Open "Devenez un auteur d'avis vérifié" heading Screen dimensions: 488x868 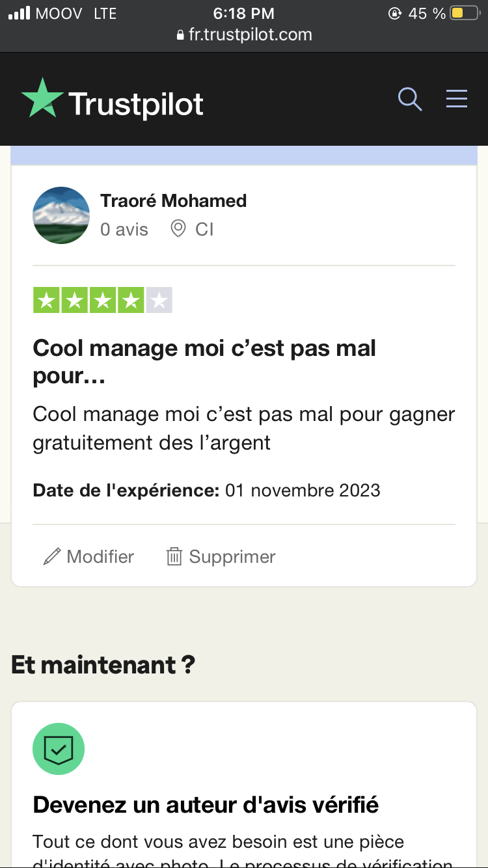206,805
